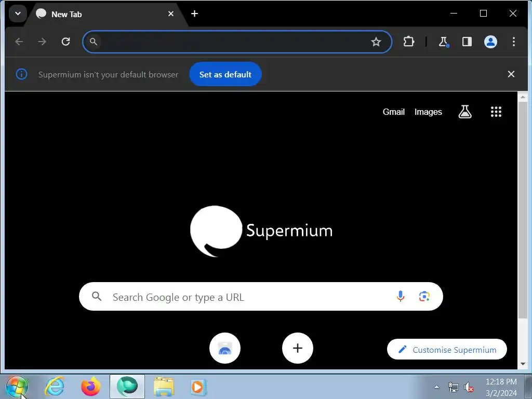532x399 pixels.
Task: Go back to previous page
Action: [x=19, y=42]
